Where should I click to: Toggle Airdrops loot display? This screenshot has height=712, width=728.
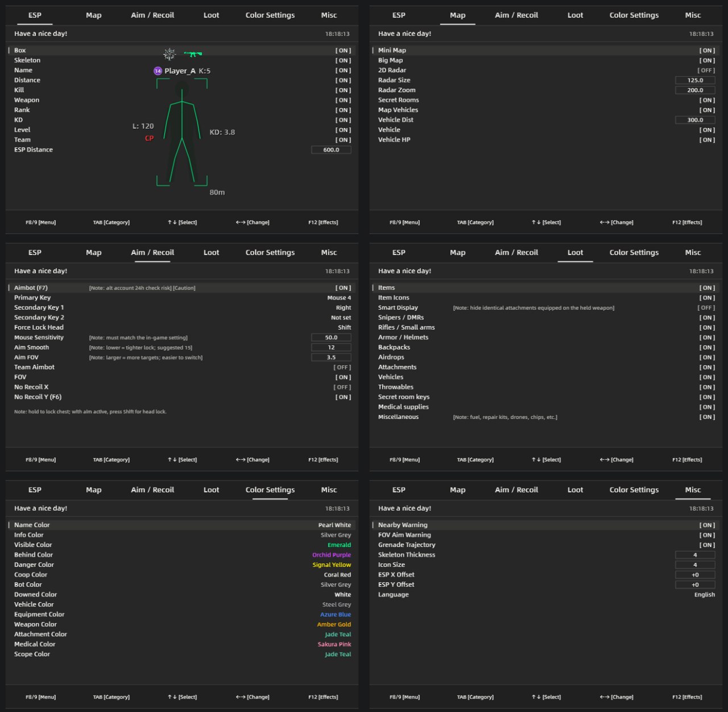click(707, 357)
